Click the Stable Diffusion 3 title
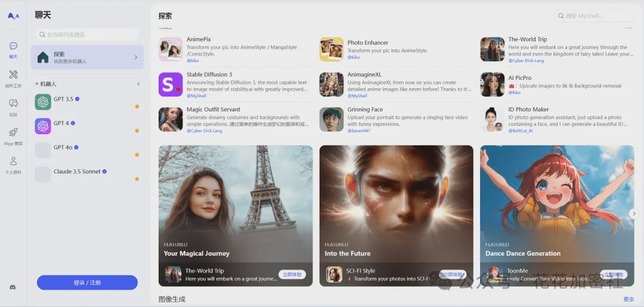644x307 pixels. pos(209,75)
